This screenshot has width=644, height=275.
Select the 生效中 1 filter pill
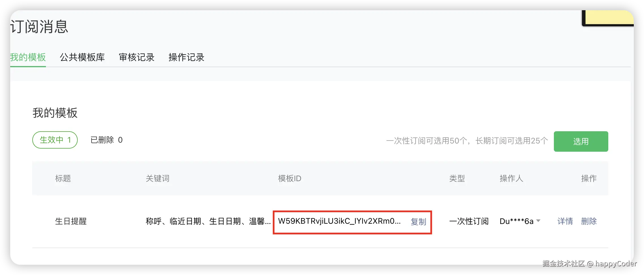pos(55,140)
